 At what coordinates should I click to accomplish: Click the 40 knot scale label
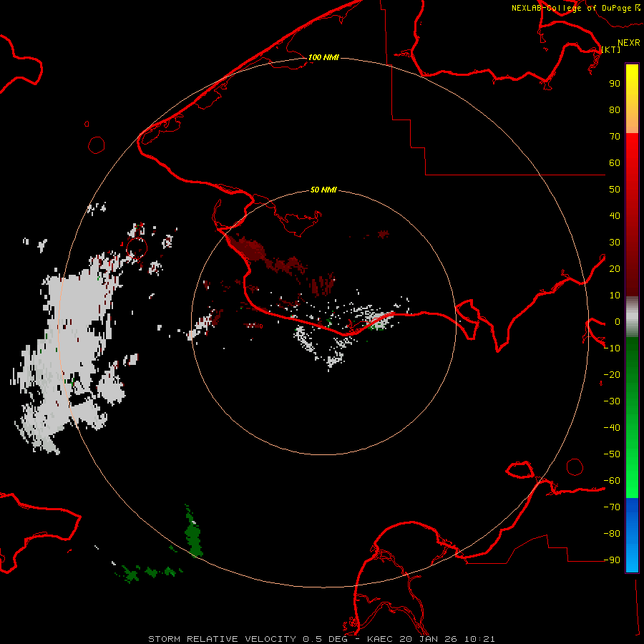click(x=615, y=215)
